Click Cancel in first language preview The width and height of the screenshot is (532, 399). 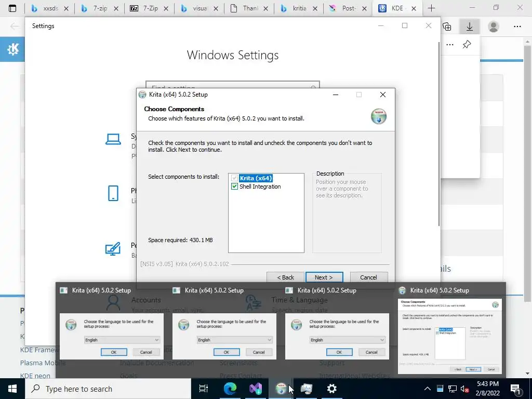146,352
